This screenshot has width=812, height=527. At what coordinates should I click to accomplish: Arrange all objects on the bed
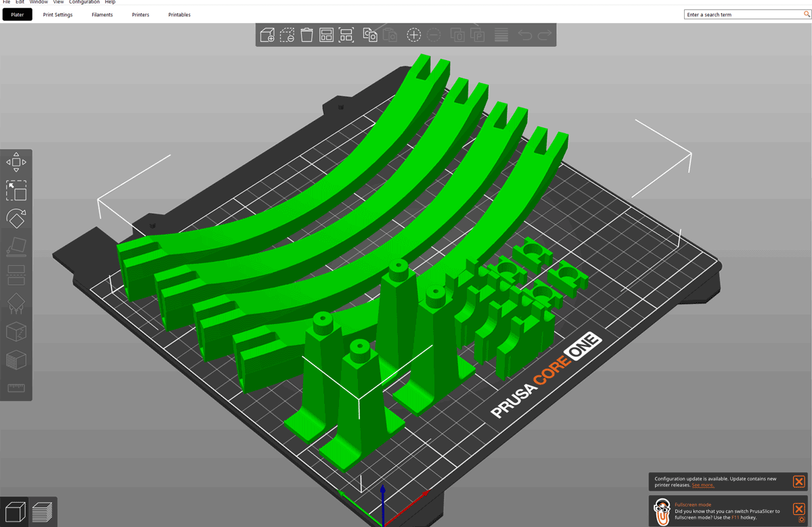click(x=326, y=35)
